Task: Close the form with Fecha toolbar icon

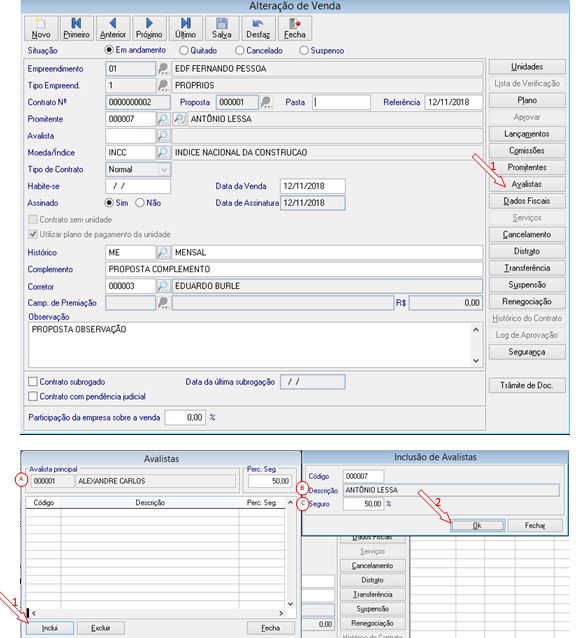Action: [295, 28]
